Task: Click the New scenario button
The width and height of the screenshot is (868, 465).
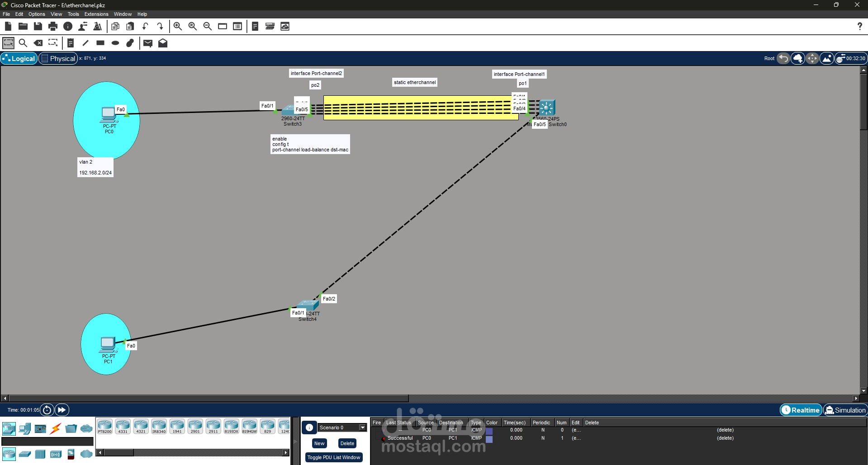Action: (x=319, y=443)
